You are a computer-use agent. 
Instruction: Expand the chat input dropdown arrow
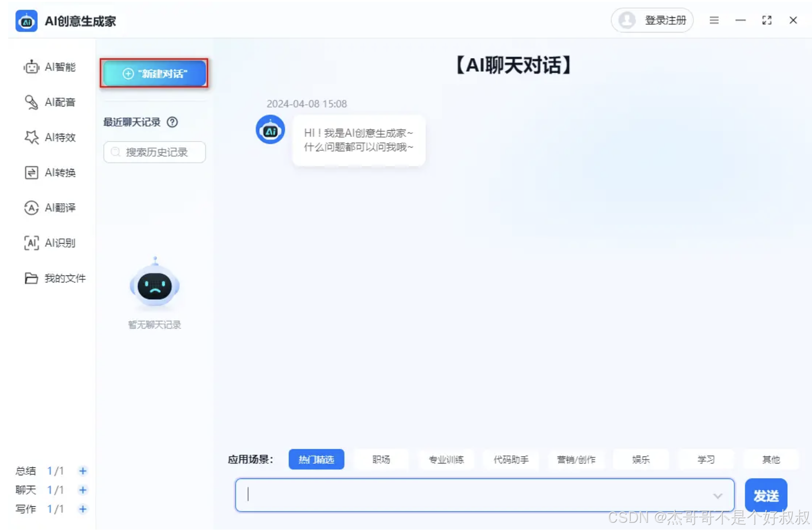(x=717, y=496)
